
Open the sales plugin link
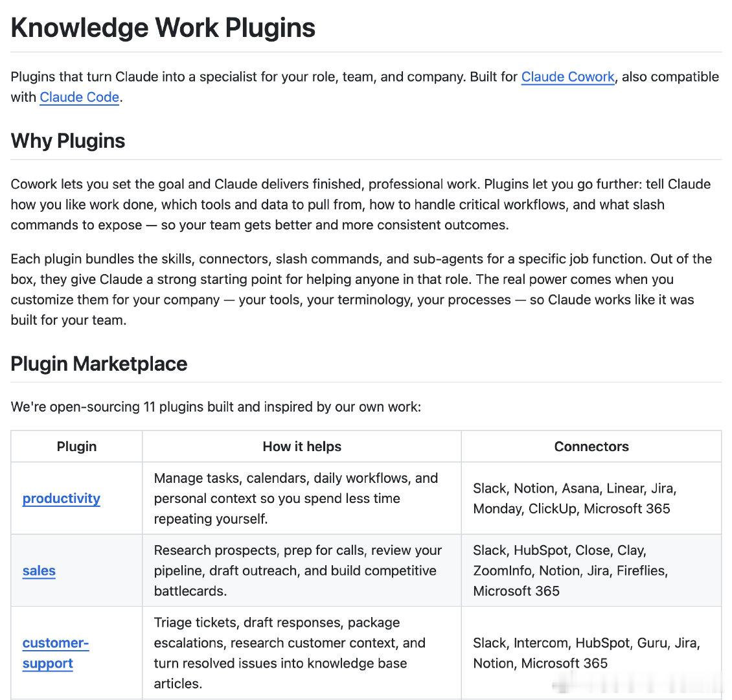point(40,570)
